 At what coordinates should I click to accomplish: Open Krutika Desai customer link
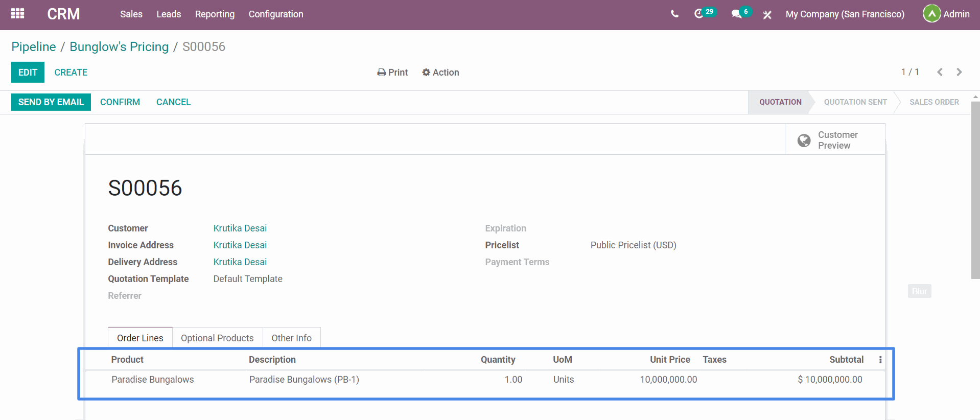240,228
